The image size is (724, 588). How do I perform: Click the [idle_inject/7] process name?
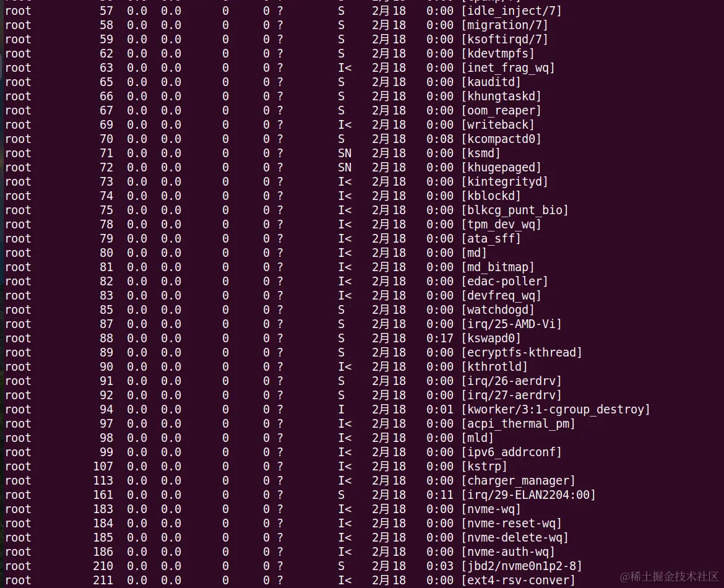coord(511,11)
